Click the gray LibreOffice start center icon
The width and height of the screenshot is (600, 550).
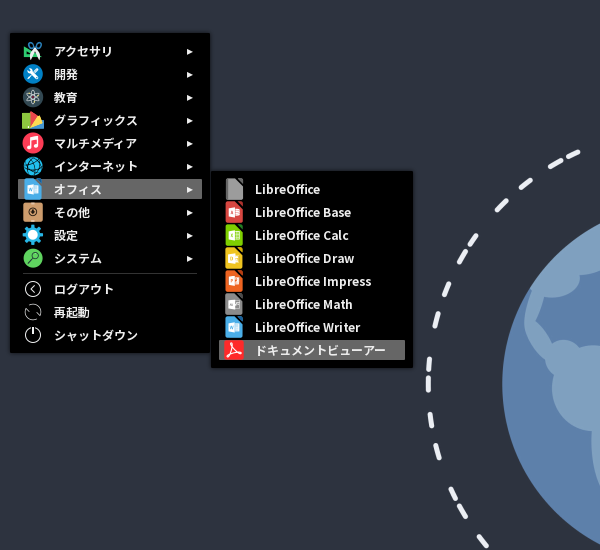point(234,189)
